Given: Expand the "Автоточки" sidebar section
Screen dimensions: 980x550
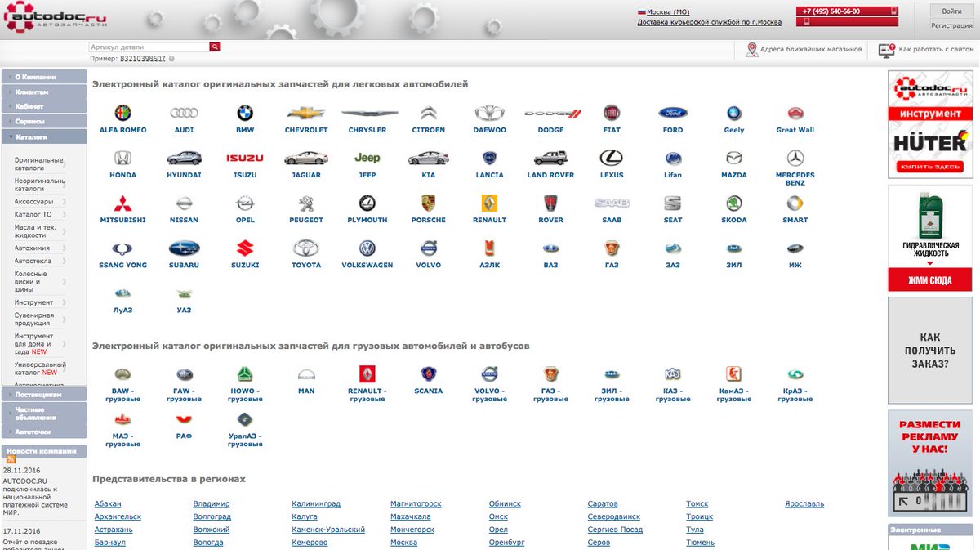Looking at the screenshot, I should click(44, 431).
